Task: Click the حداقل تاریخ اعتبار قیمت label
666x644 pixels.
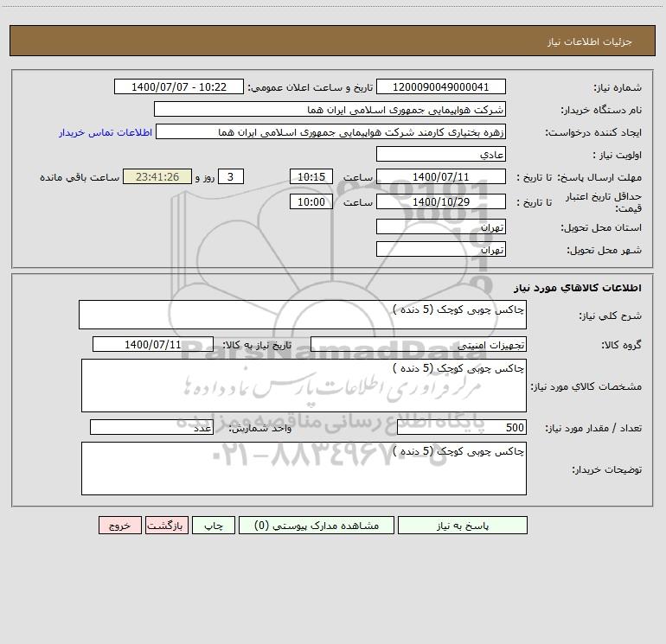Action: (x=604, y=201)
